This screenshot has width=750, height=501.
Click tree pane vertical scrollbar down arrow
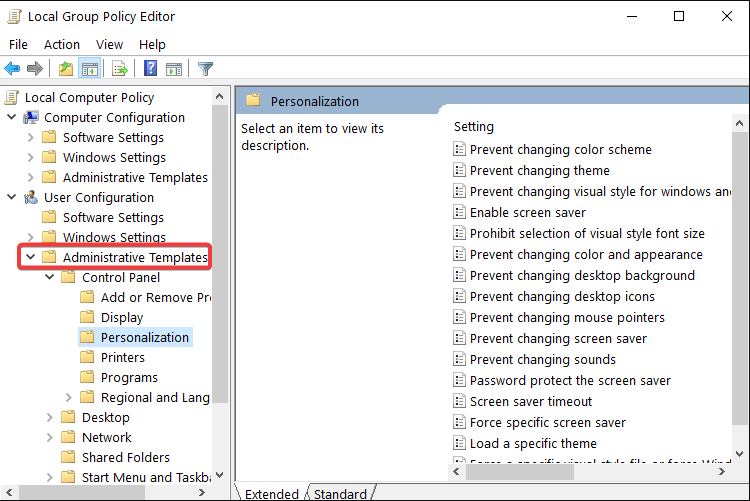tap(220, 475)
